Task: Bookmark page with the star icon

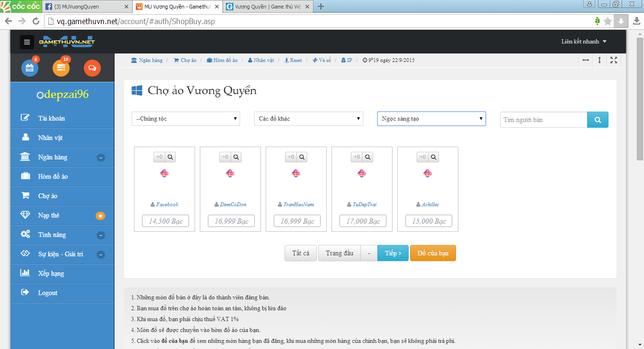Action: click(608, 21)
